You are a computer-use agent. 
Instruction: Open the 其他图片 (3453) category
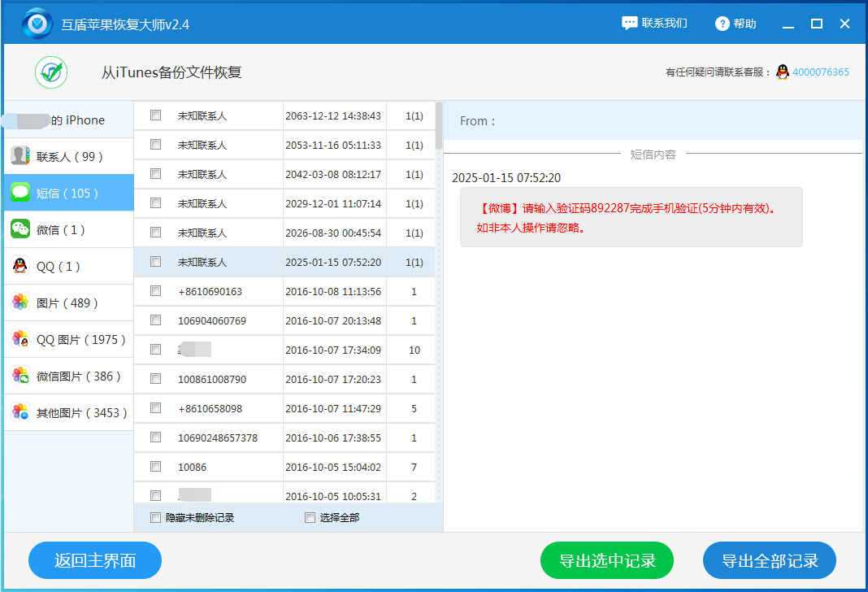click(68, 412)
